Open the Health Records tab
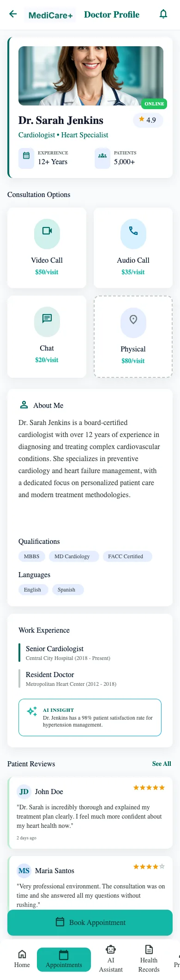 pyautogui.click(x=149, y=959)
